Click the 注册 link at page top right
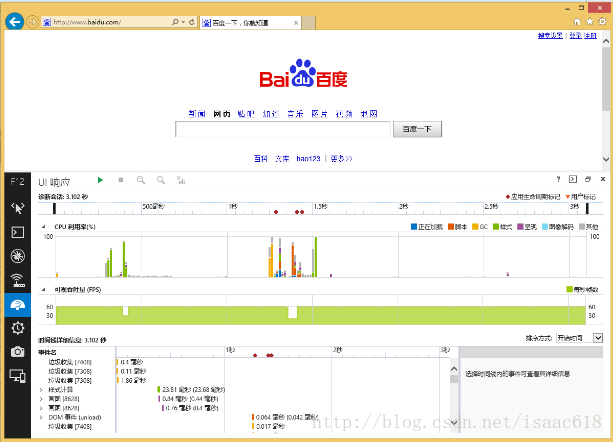This screenshot has height=442, width=613. click(x=590, y=36)
